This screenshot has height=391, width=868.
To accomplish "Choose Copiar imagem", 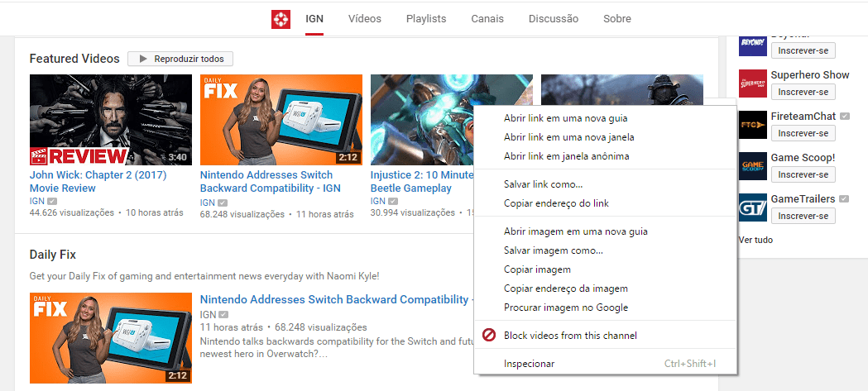I will point(606,269).
